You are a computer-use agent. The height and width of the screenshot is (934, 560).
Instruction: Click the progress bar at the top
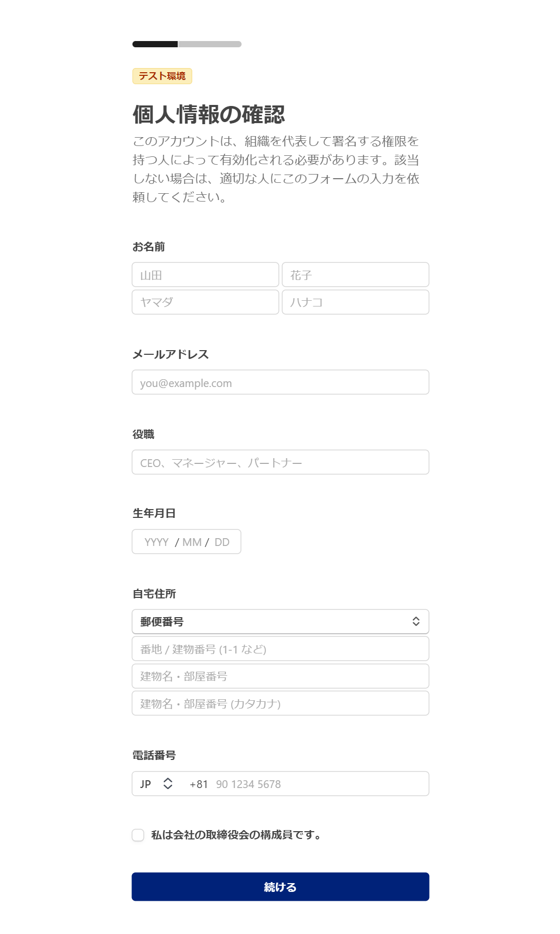(x=187, y=44)
